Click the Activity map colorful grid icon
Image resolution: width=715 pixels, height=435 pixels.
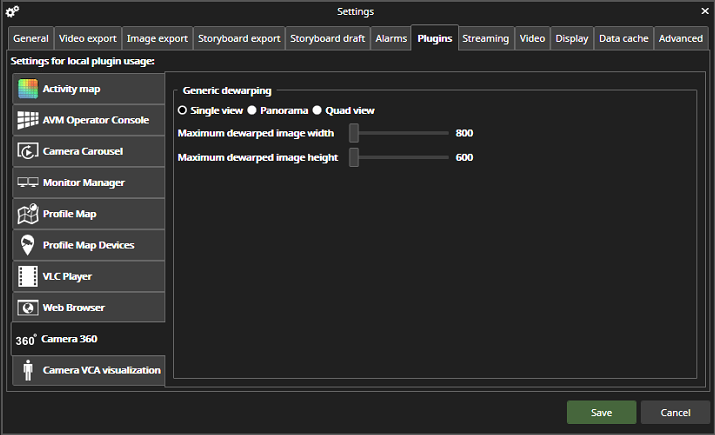pyautogui.click(x=28, y=88)
